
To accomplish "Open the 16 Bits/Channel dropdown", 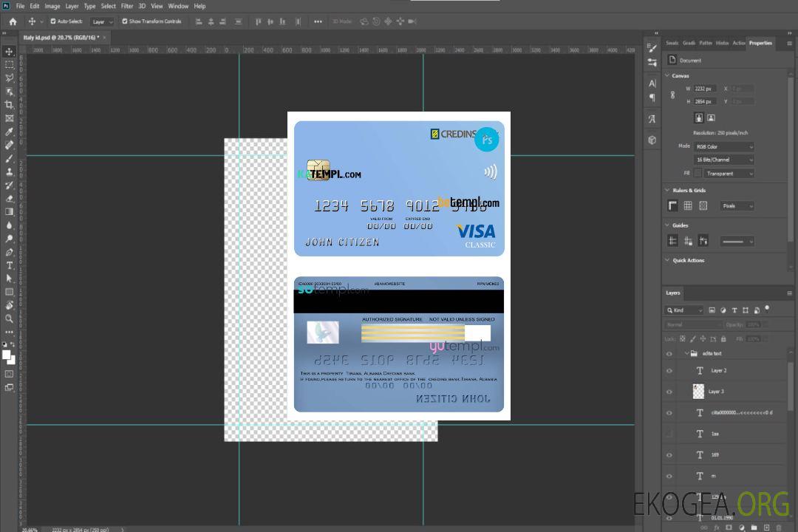I will (x=723, y=160).
